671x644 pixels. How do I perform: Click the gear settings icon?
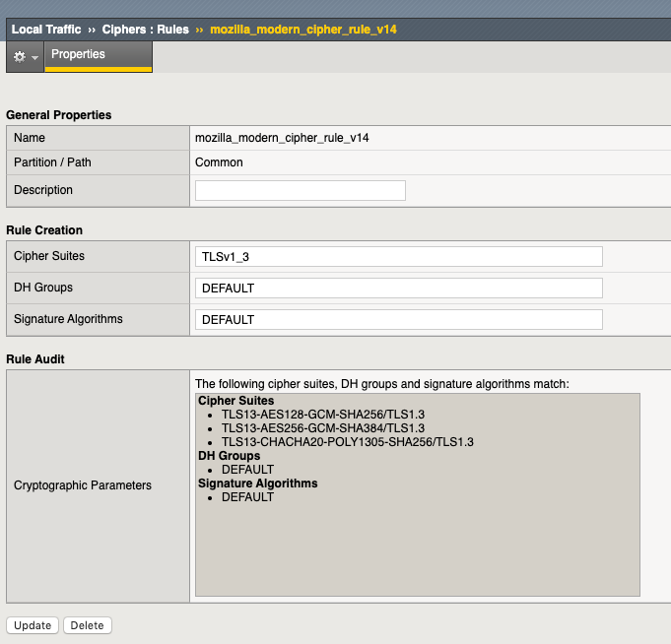20,57
